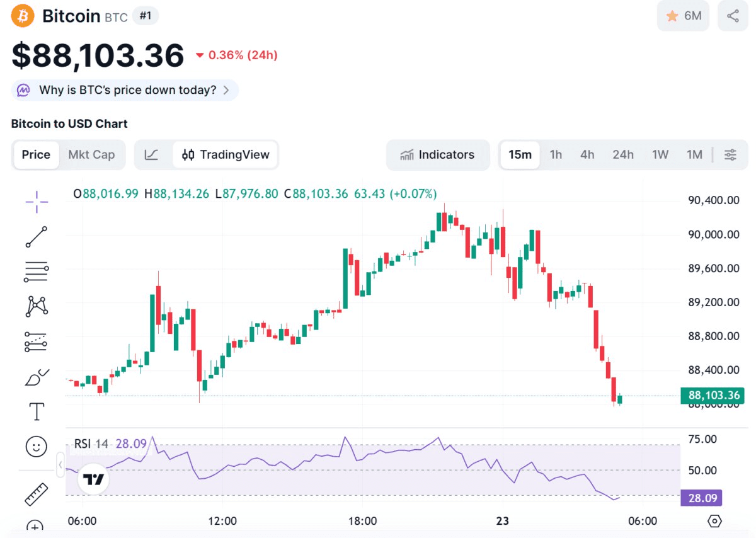Switch to simple line chart mode

[151, 154]
